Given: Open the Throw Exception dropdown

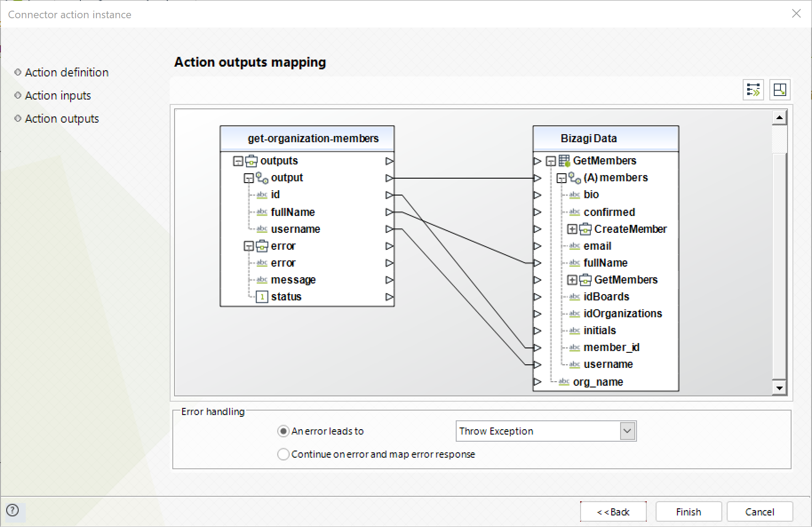Looking at the screenshot, I should coord(627,431).
